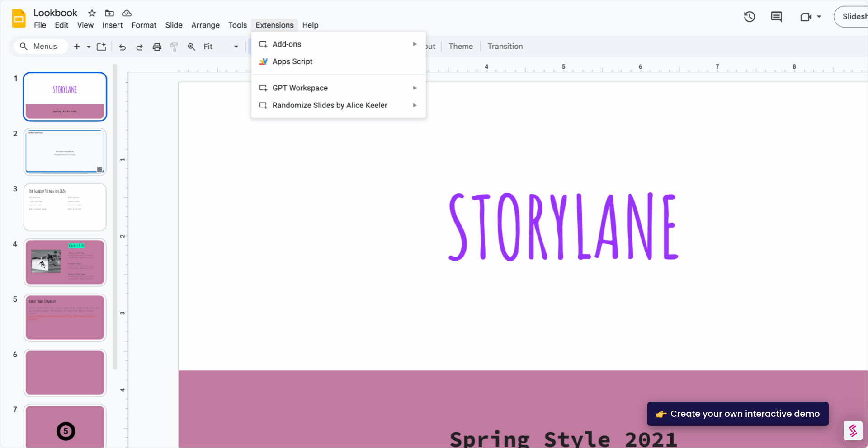The height and width of the screenshot is (448, 868).
Task: Open the View menu
Action: pyautogui.click(x=85, y=25)
